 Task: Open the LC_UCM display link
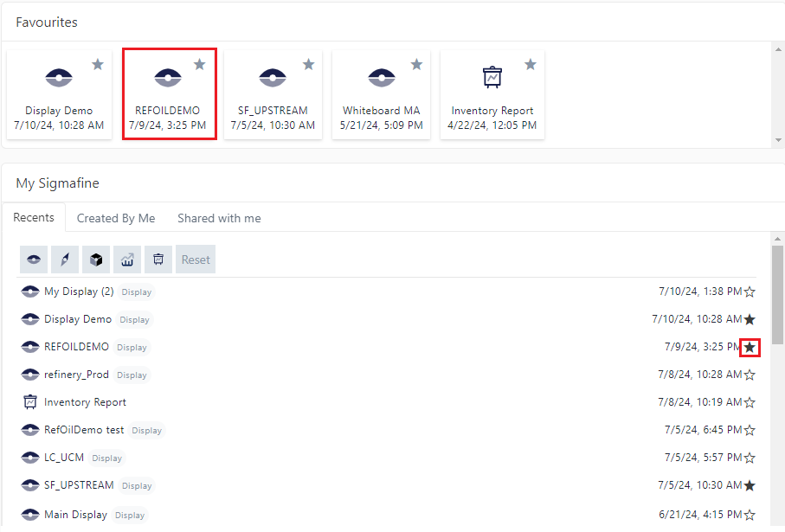pyautogui.click(x=64, y=458)
